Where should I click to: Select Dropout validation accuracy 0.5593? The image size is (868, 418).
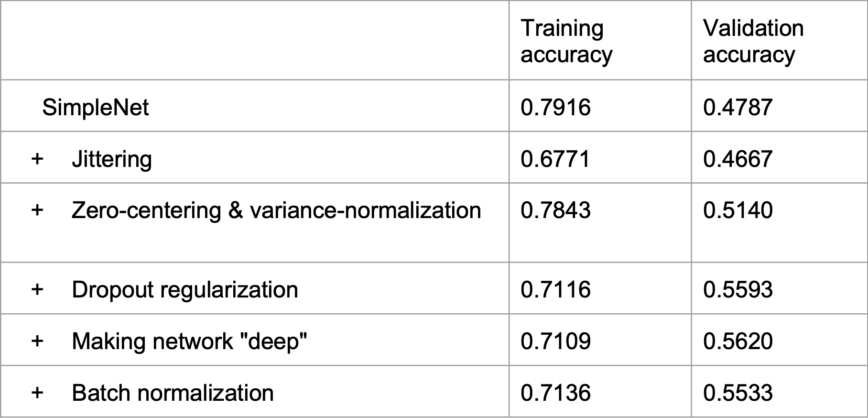(x=738, y=290)
